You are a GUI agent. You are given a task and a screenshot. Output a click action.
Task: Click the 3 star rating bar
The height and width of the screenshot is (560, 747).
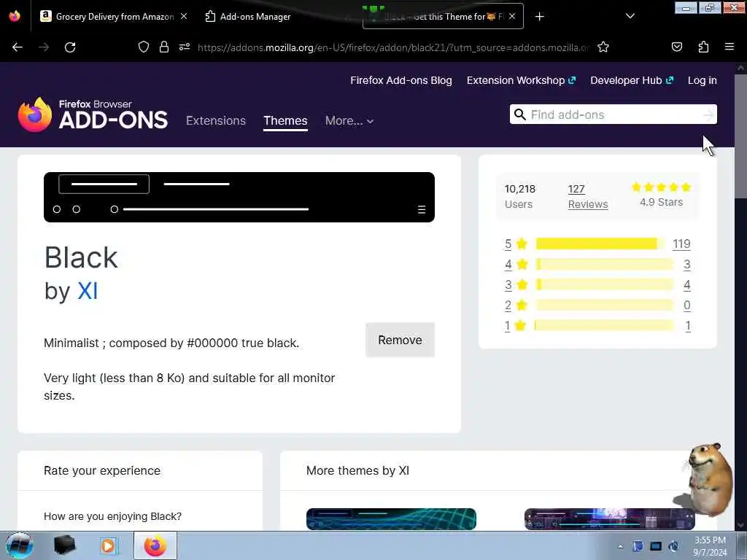[x=605, y=285]
